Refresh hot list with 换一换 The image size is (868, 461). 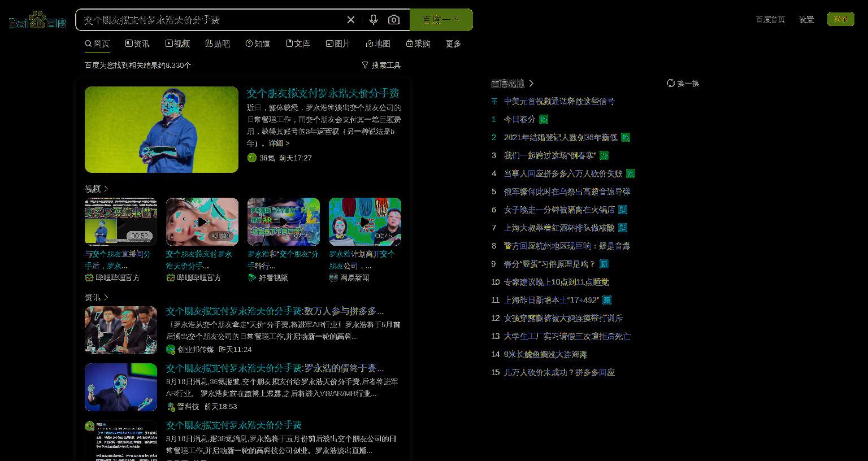click(683, 83)
